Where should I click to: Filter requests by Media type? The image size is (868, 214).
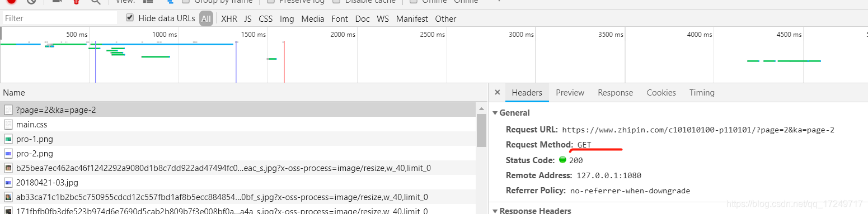(313, 18)
